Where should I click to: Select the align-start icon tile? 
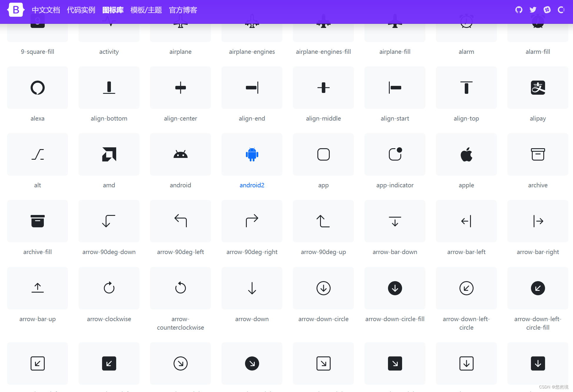coord(395,88)
